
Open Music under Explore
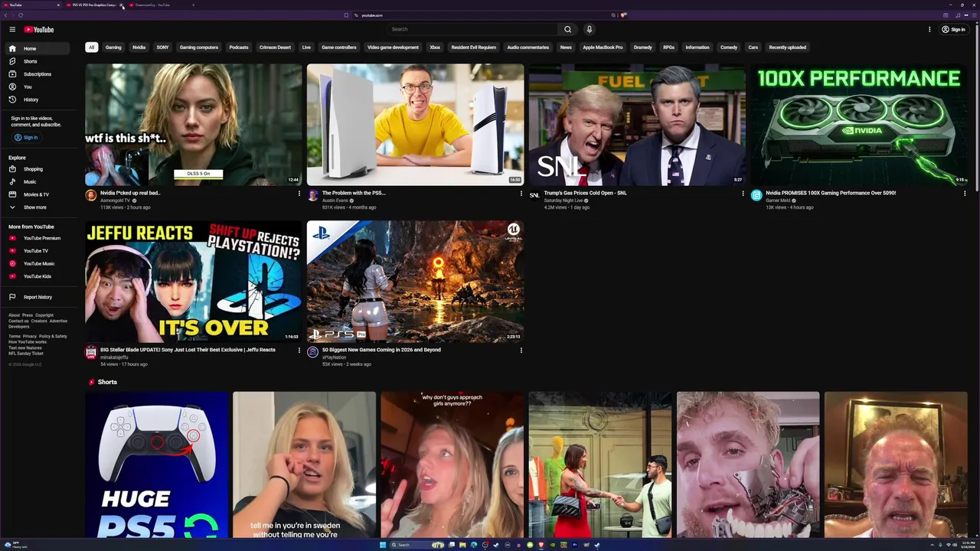(38, 182)
